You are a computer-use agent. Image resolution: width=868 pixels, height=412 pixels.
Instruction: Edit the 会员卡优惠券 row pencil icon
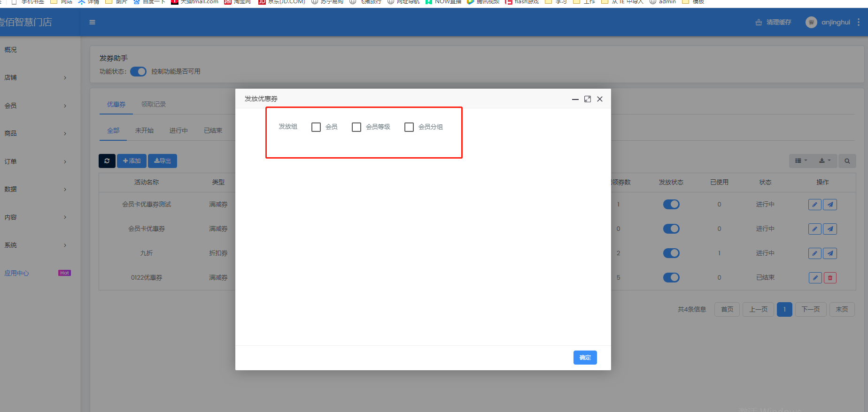pos(815,229)
